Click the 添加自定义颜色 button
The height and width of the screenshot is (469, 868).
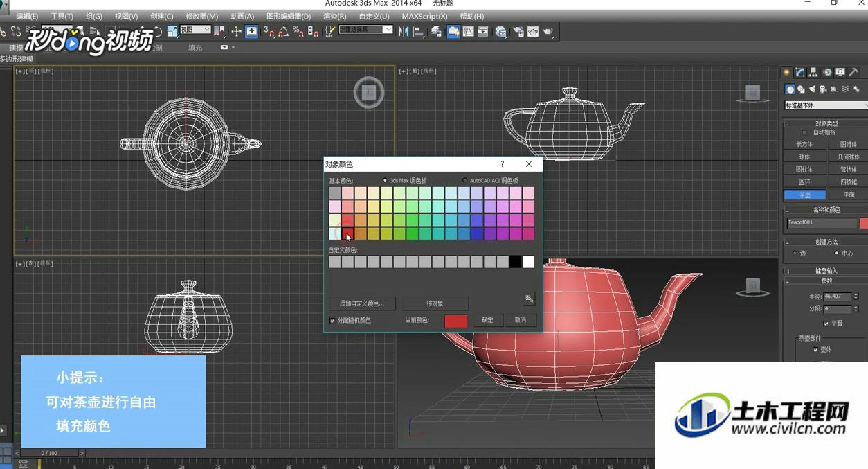click(x=362, y=303)
